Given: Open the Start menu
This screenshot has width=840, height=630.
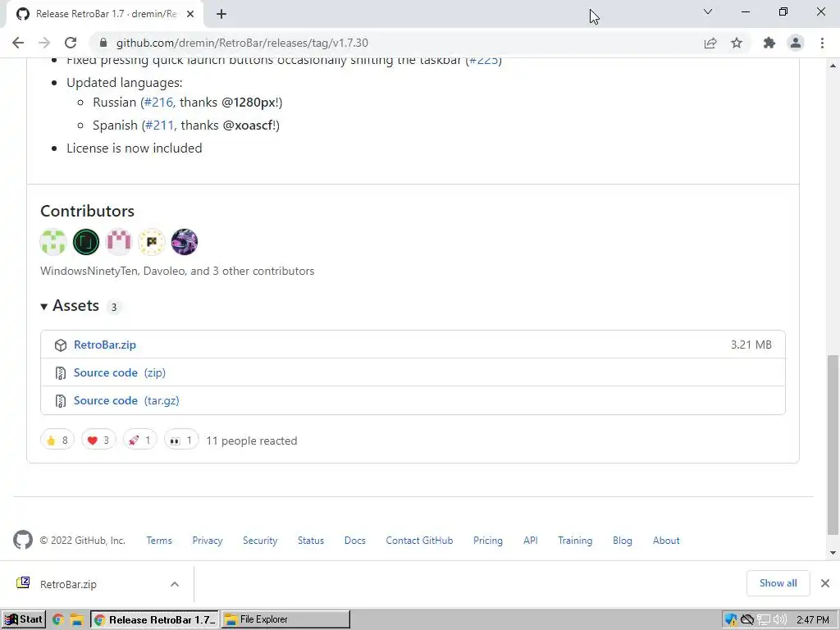Looking at the screenshot, I should [24, 619].
